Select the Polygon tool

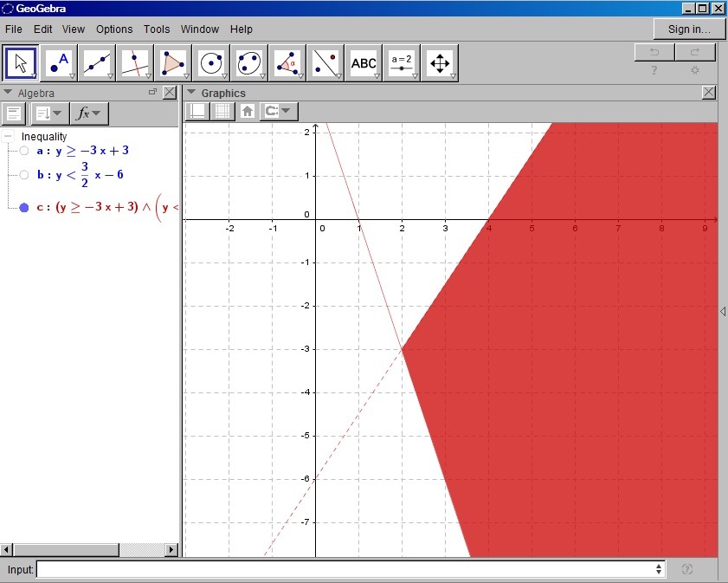[173, 63]
